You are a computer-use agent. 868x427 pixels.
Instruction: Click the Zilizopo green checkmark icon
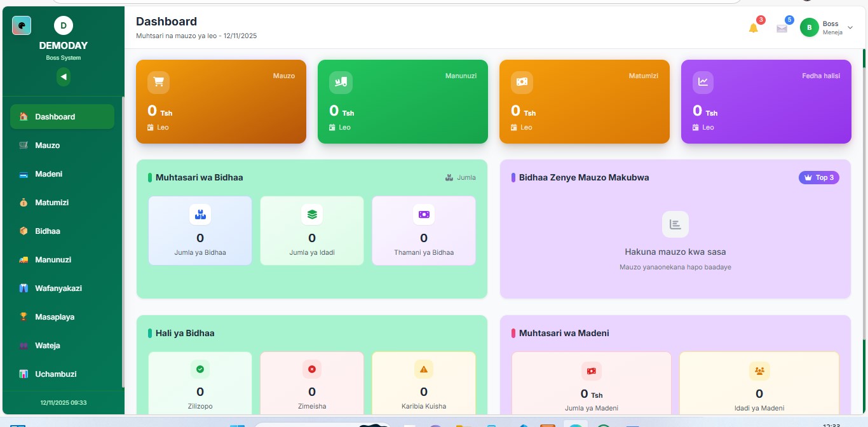[x=200, y=369]
